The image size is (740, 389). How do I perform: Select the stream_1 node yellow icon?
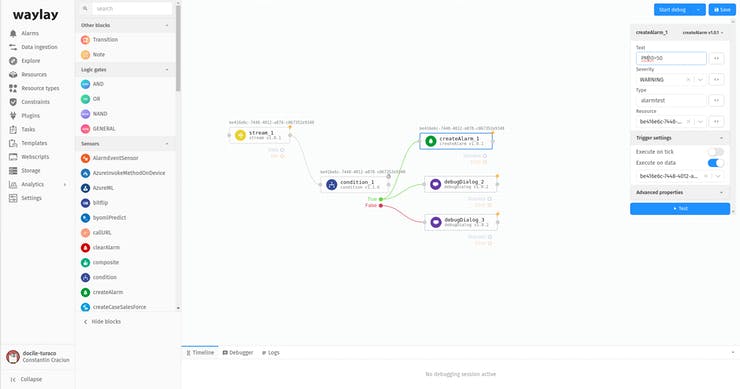(240, 135)
